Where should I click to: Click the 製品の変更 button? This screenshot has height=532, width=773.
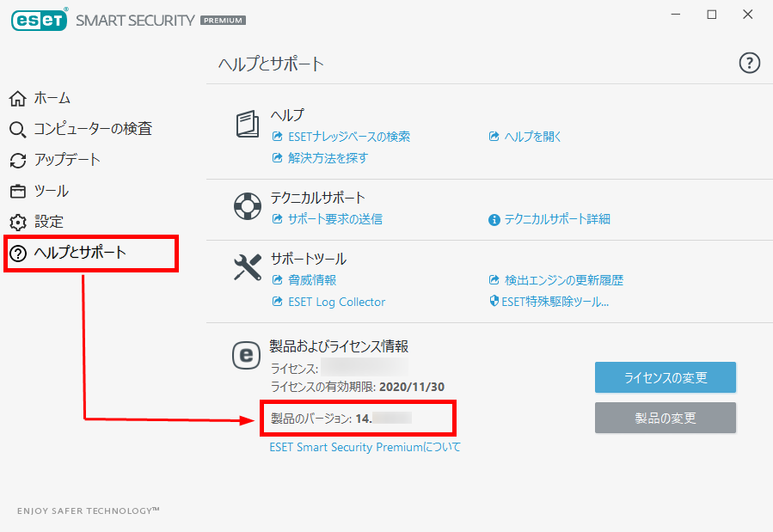[665, 418]
